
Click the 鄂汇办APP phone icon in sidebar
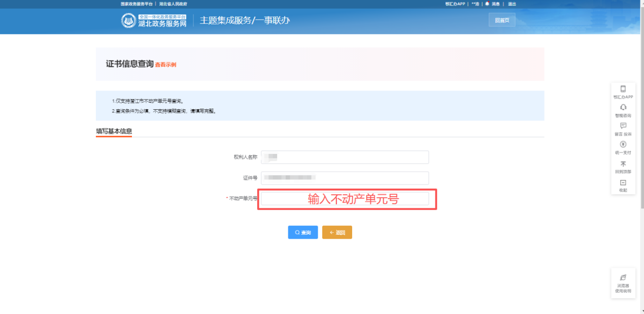coord(623,89)
